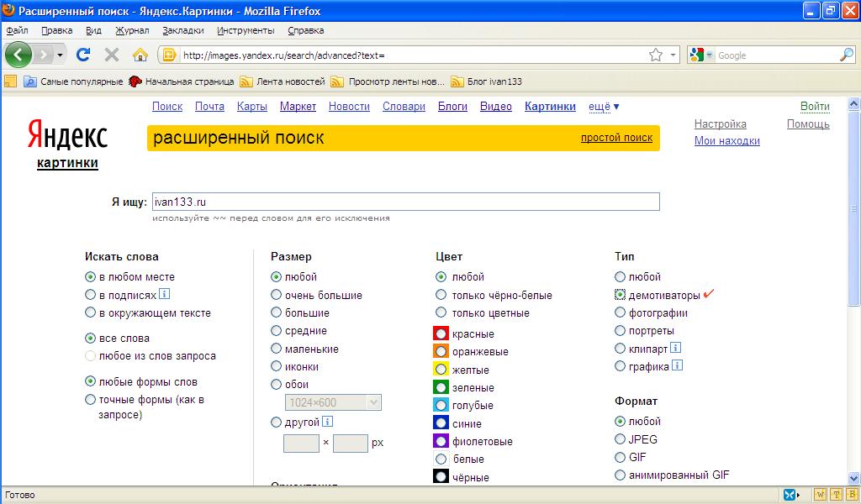
Task: Click info icon next to графика
Action: tap(678, 365)
